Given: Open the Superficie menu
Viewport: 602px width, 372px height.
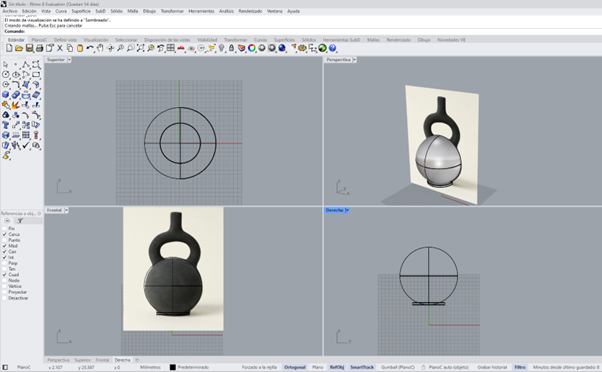Looking at the screenshot, I should tap(81, 11).
